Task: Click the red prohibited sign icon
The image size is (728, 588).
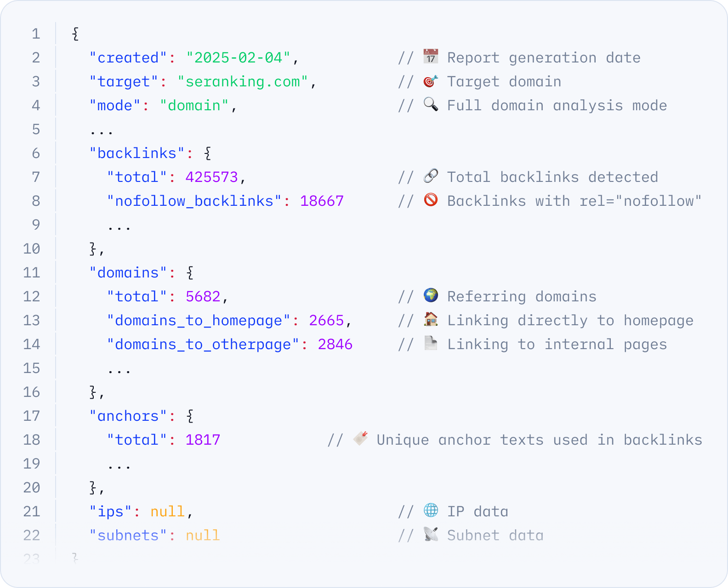Action: pos(431,200)
